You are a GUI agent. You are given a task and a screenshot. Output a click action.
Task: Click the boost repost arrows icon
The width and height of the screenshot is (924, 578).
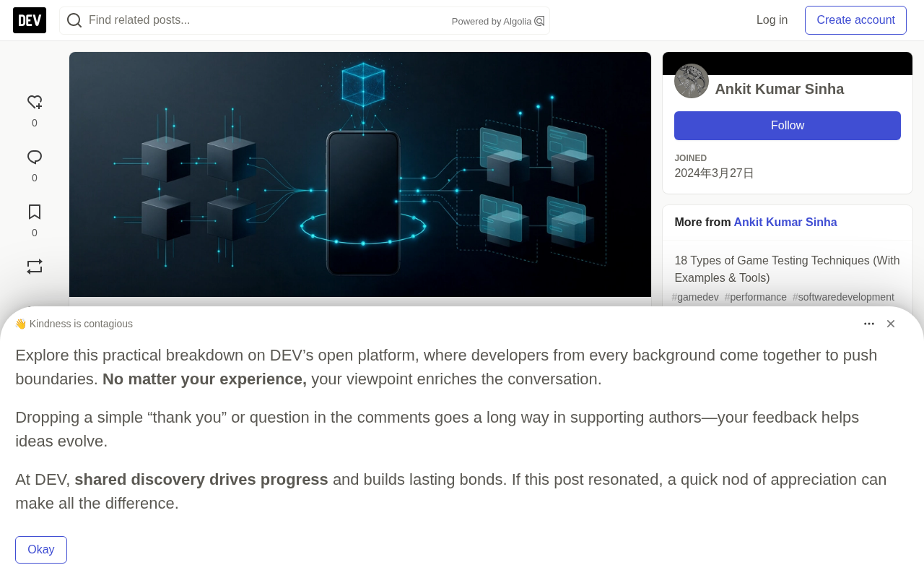[x=35, y=267]
